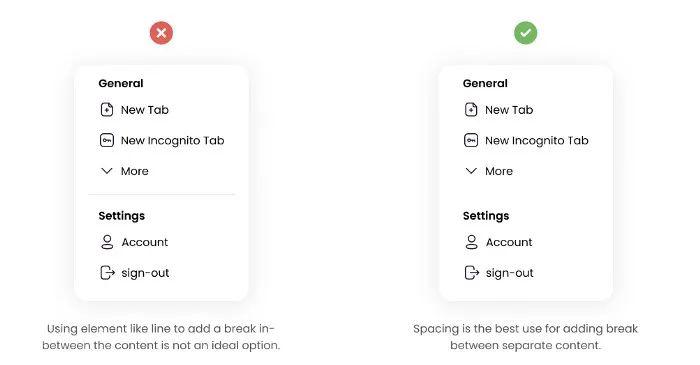Screen dimensions: 700x365
Task: Click the green checkmark badge above right menu
Action: (525, 33)
